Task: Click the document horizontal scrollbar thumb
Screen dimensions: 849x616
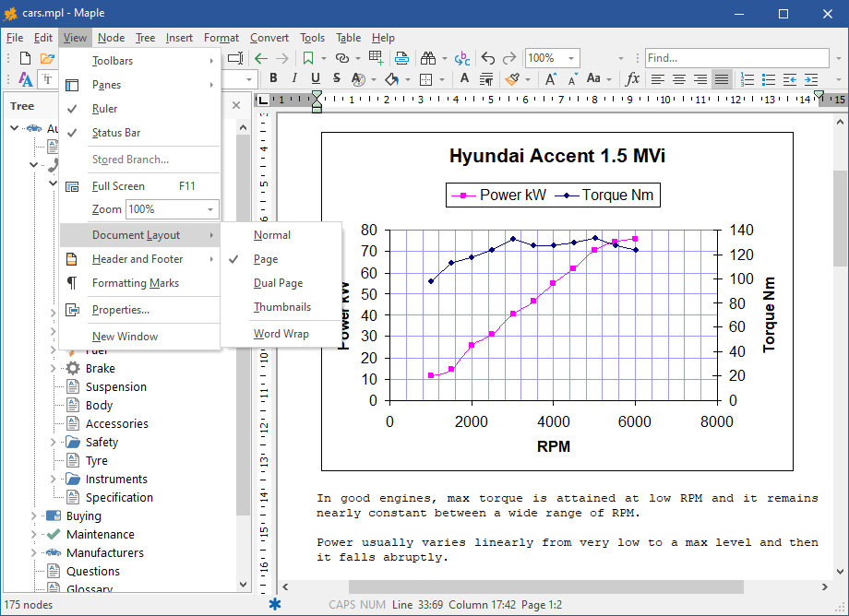Action: (x=545, y=586)
